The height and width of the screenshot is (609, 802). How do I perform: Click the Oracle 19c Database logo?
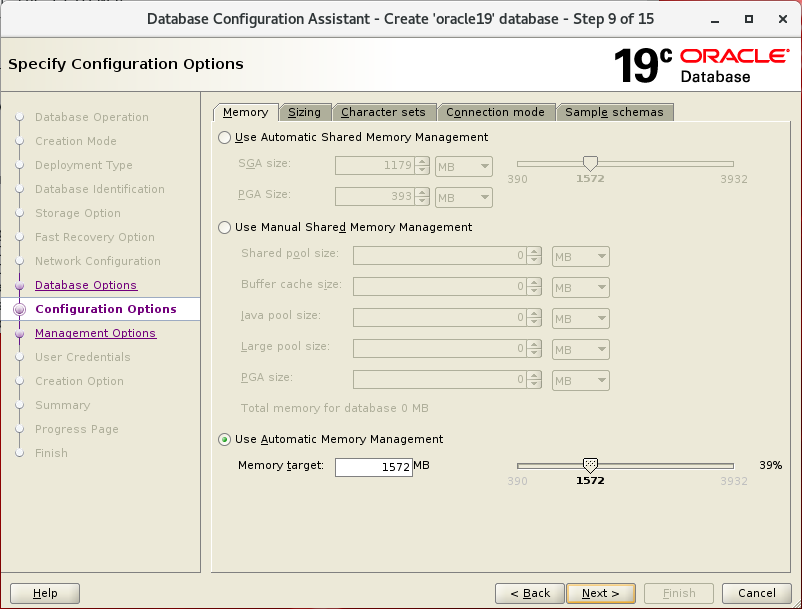[702, 65]
